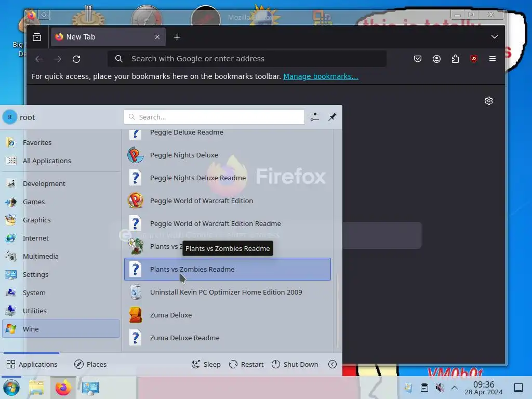Viewport: 532px width, 399px height.
Task: Click Uninstall Kevin PC Optimizer Home Edition 2009
Action: point(228,292)
